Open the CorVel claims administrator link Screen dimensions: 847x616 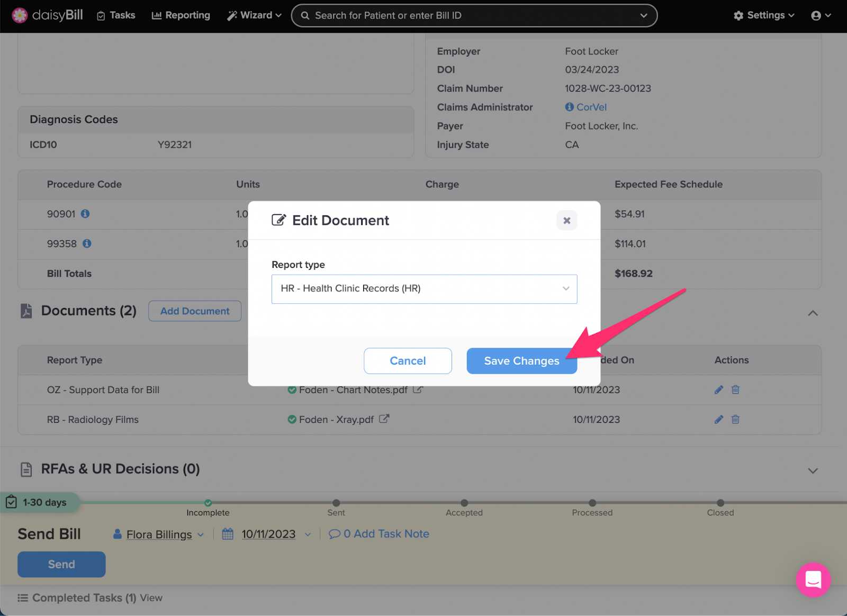pyautogui.click(x=591, y=107)
